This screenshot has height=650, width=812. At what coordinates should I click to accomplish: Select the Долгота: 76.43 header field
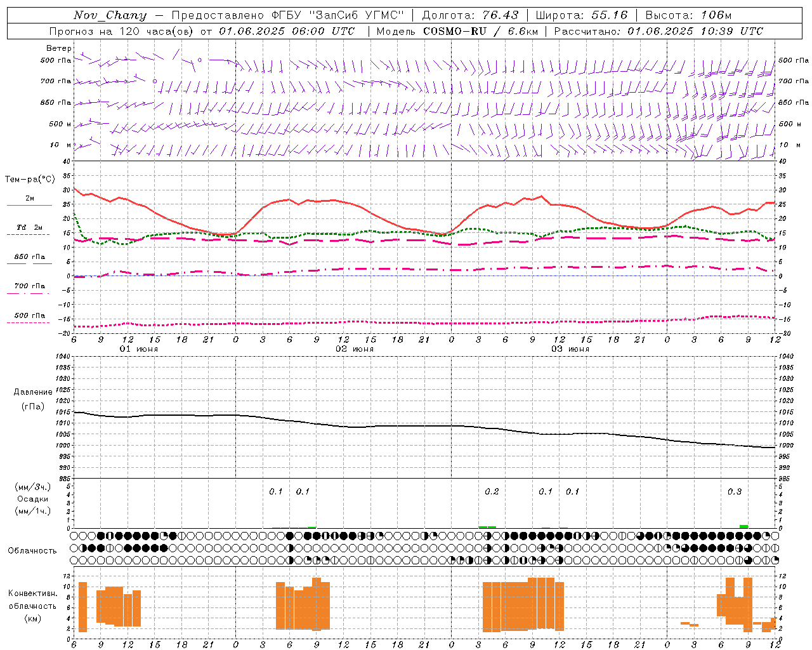pyautogui.click(x=470, y=15)
